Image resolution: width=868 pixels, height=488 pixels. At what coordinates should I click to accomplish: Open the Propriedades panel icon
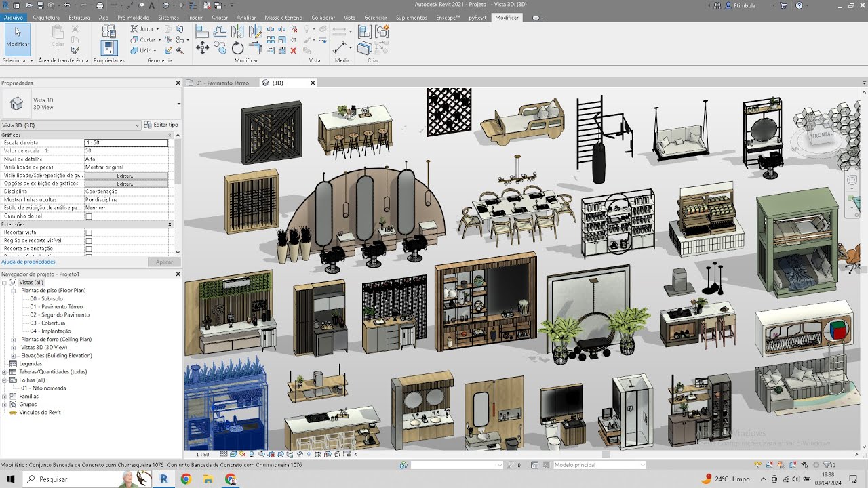pos(109,47)
